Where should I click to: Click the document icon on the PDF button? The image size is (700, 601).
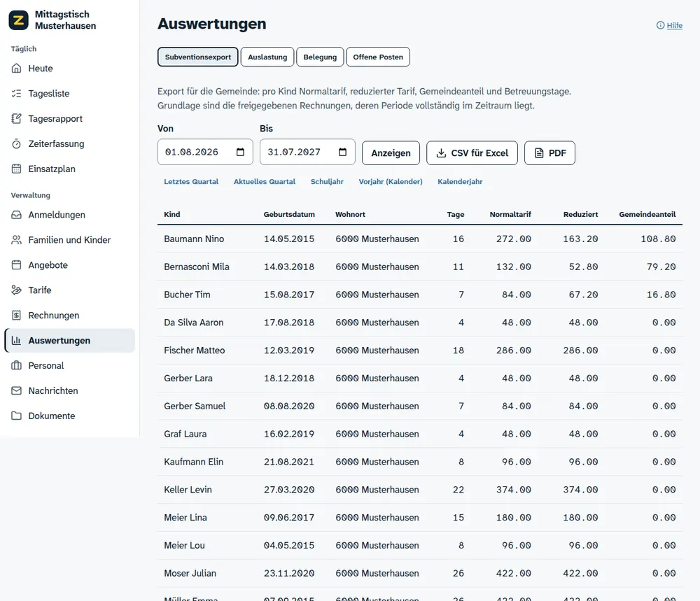(x=539, y=153)
